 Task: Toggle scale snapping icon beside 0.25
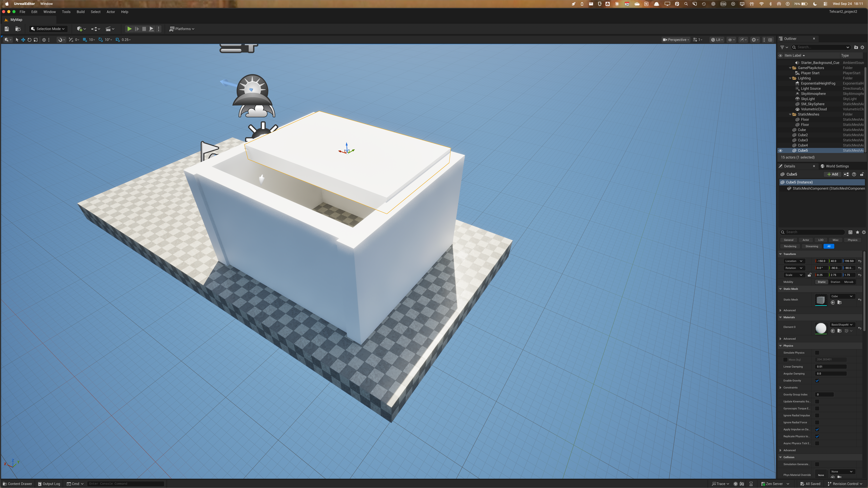click(x=118, y=40)
